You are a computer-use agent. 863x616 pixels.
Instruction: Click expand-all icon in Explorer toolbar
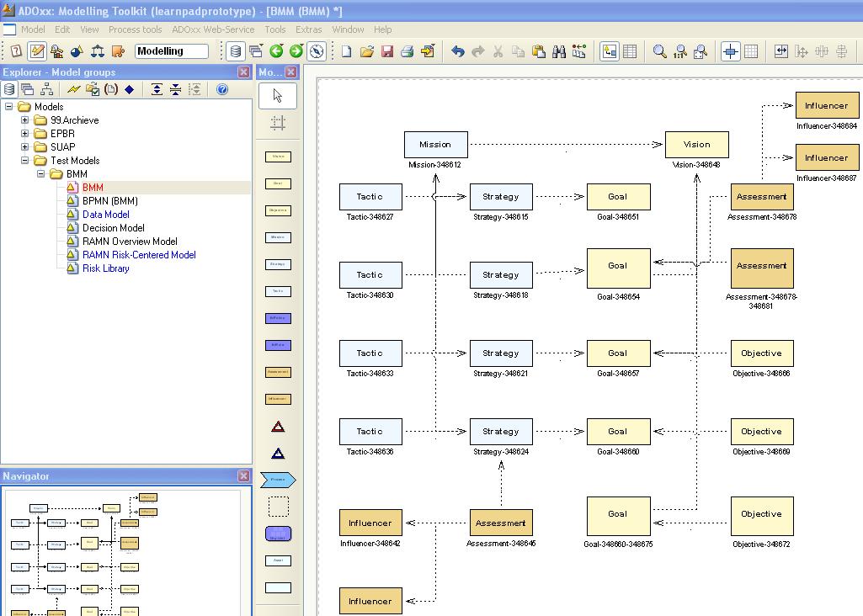tap(157, 89)
